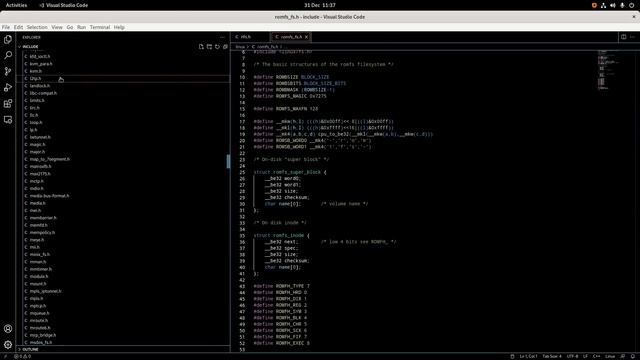Open the Extensions view

point(8,104)
